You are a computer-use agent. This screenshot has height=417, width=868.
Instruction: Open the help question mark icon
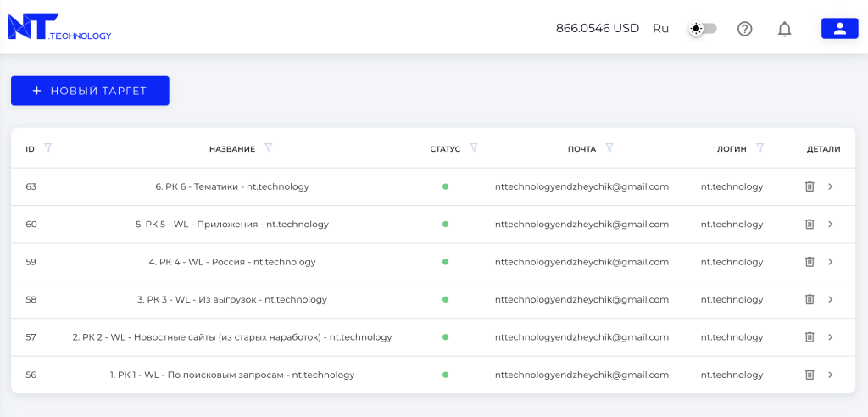[x=744, y=29]
